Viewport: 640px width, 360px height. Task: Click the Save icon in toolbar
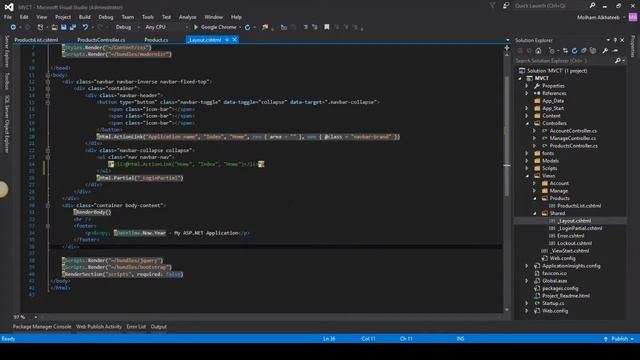(x=64, y=27)
